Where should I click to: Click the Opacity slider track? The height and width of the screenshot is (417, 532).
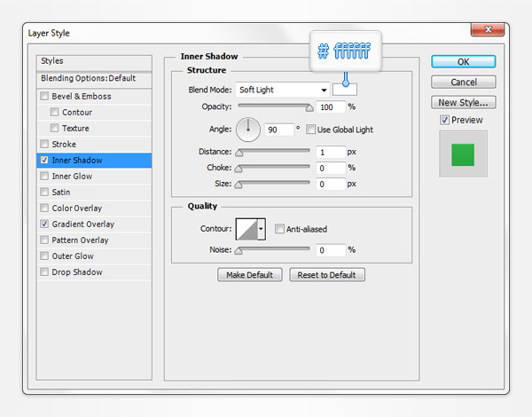273,106
